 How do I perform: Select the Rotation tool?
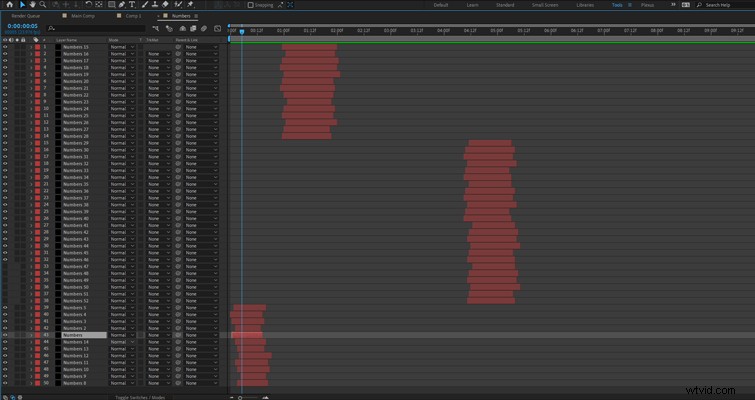(x=89, y=4)
